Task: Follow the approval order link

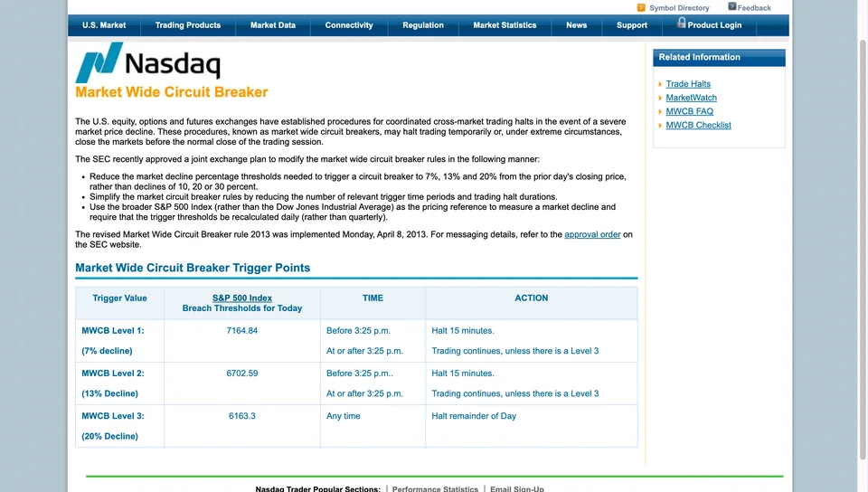Action: pos(592,234)
